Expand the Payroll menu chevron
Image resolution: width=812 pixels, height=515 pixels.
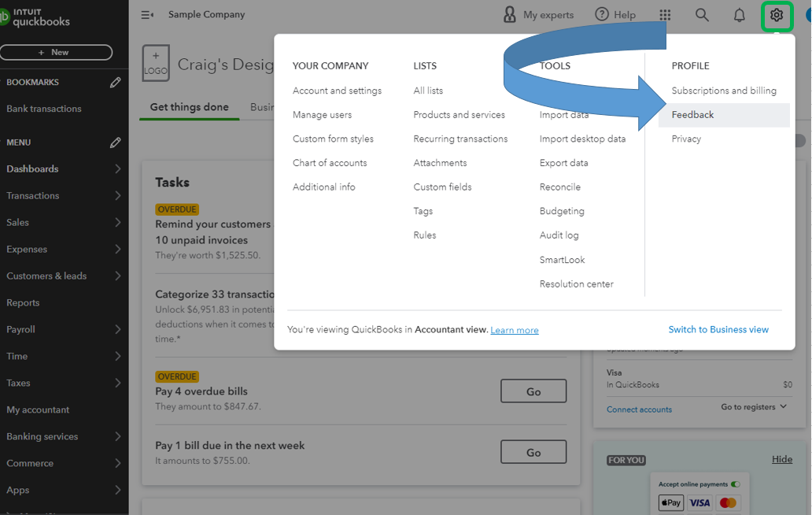tap(118, 329)
